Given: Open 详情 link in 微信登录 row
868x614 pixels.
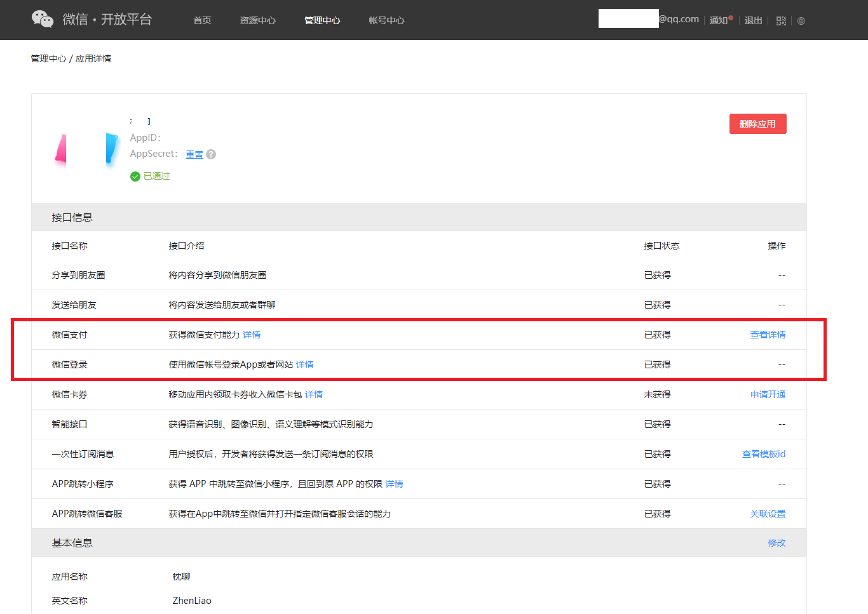Looking at the screenshot, I should (305, 364).
